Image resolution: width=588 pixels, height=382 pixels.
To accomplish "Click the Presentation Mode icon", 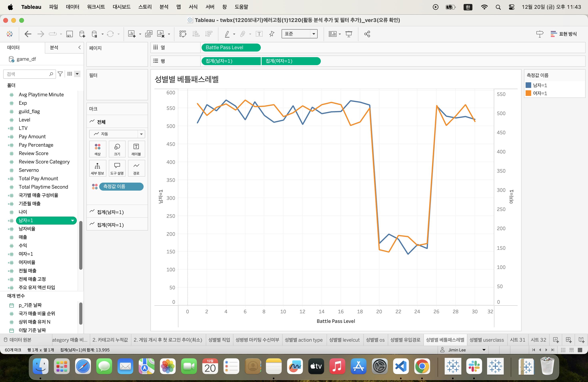I will coord(349,34).
